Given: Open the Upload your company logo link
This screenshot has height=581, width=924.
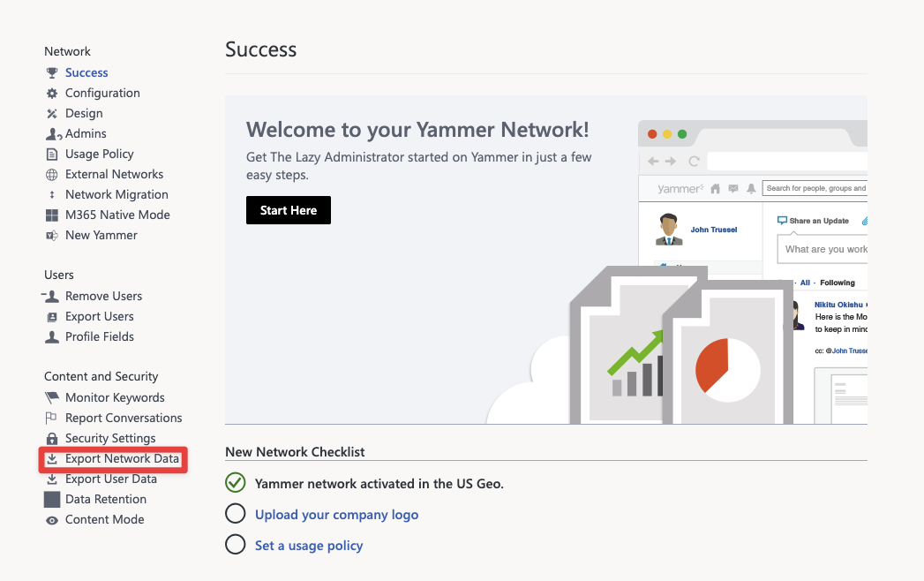Looking at the screenshot, I should [336, 515].
